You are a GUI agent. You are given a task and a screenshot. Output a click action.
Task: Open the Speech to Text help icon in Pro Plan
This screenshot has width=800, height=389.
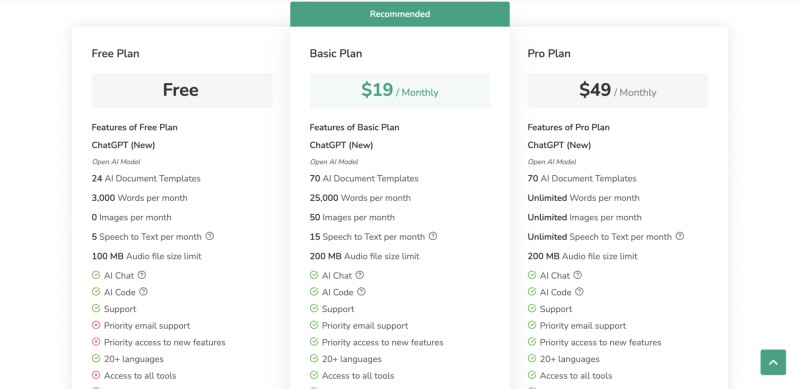click(680, 236)
